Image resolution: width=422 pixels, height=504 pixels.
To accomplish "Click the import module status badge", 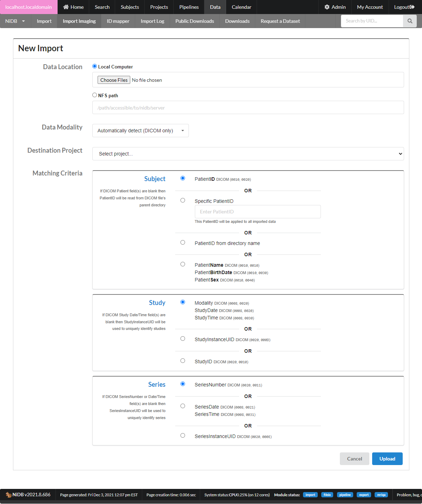I will pyautogui.click(x=310, y=495).
